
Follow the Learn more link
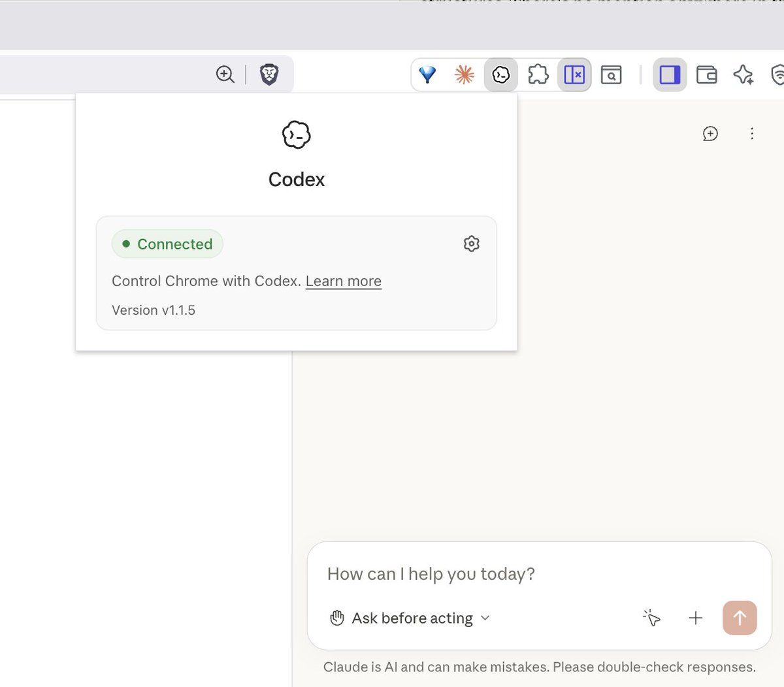[344, 281]
